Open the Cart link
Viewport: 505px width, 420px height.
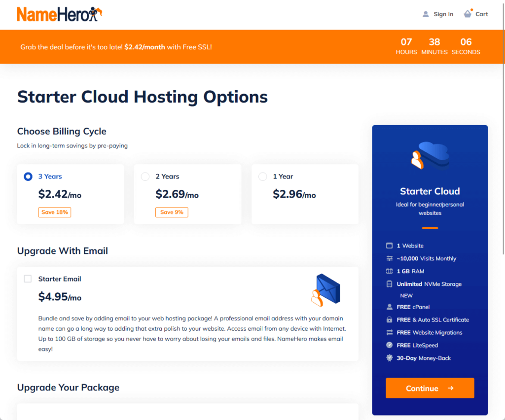pyautogui.click(x=481, y=14)
